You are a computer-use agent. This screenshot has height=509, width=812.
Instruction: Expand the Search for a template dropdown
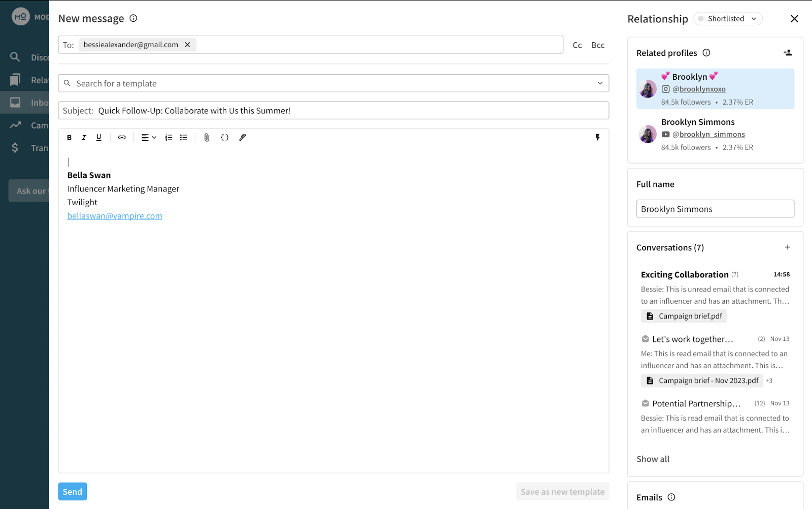[600, 83]
